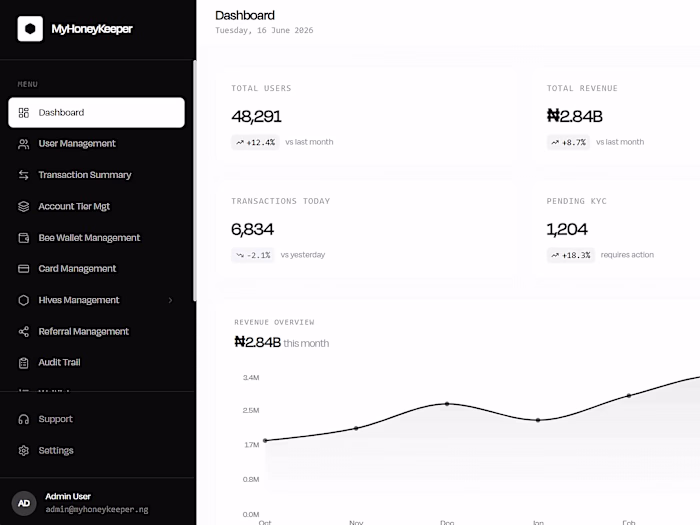The height and width of the screenshot is (525, 700).
Task: Click the MyHoneyKeeper hexagon logo
Action: pyautogui.click(x=30, y=29)
